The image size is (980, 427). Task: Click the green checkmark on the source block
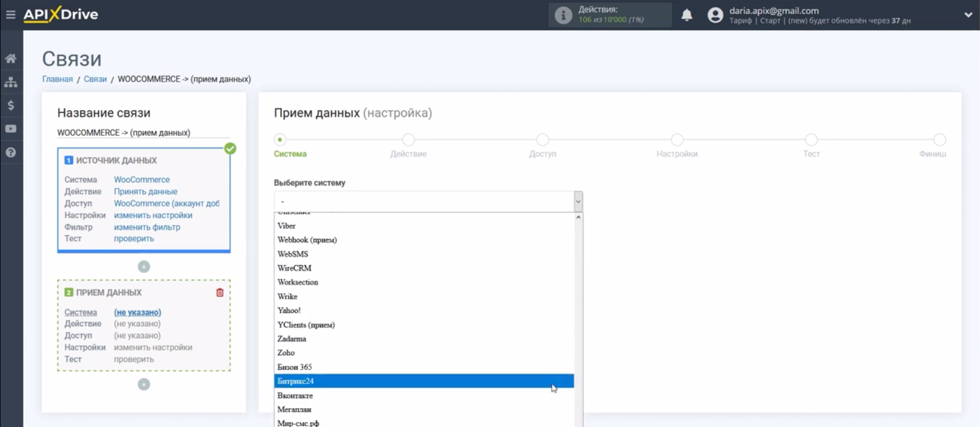click(x=230, y=149)
